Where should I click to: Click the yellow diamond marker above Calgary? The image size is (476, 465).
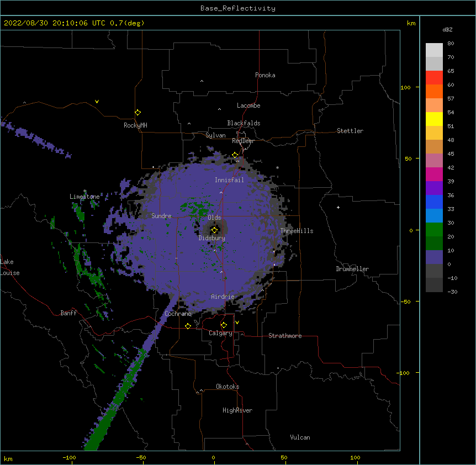coord(224,325)
